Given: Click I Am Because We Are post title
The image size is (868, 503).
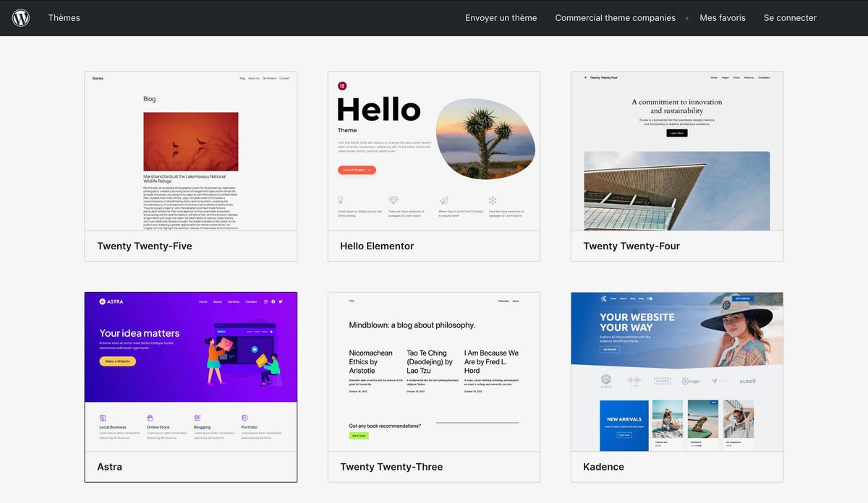Looking at the screenshot, I should [x=492, y=362].
